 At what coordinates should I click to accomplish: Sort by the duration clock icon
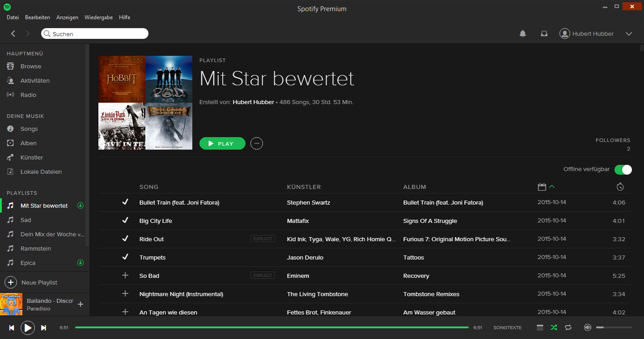620,187
